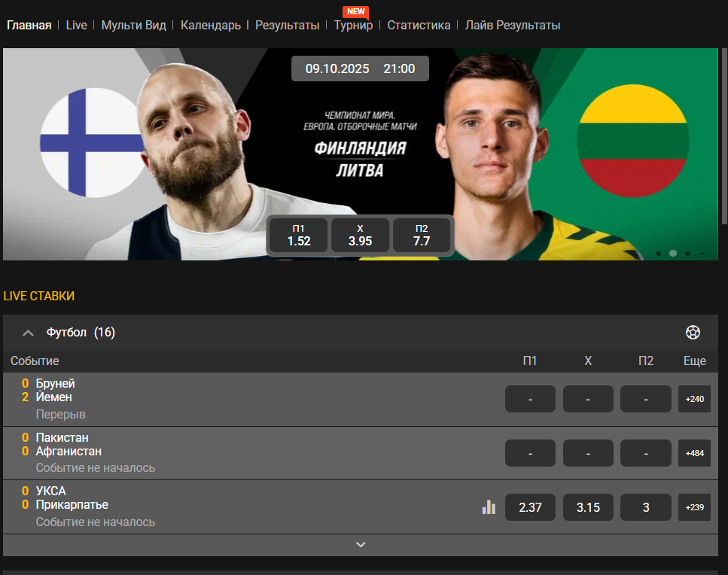The height and width of the screenshot is (575, 728).
Task: Select П2 odds 7.7 on the banner
Action: point(422,236)
